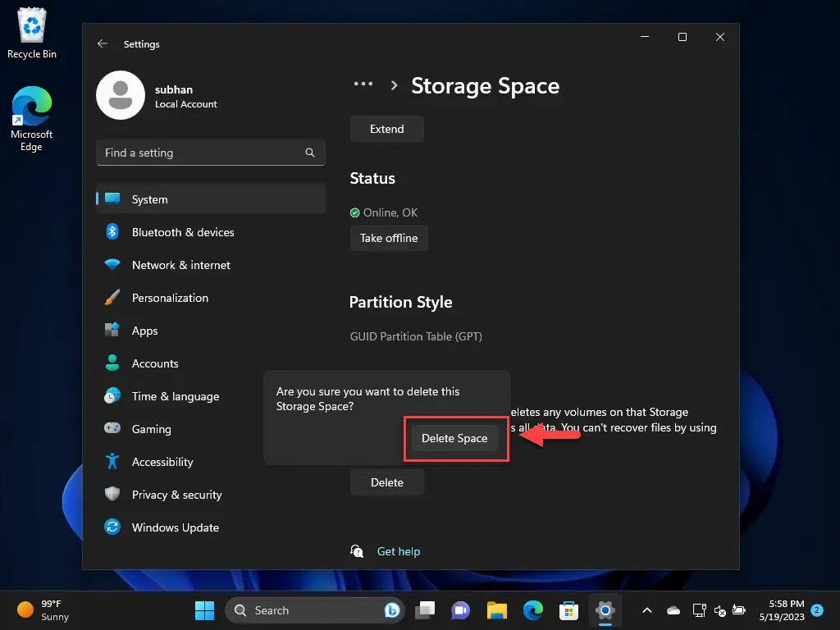
Task: Open the subhan user profile picture
Action: [121, 95]
